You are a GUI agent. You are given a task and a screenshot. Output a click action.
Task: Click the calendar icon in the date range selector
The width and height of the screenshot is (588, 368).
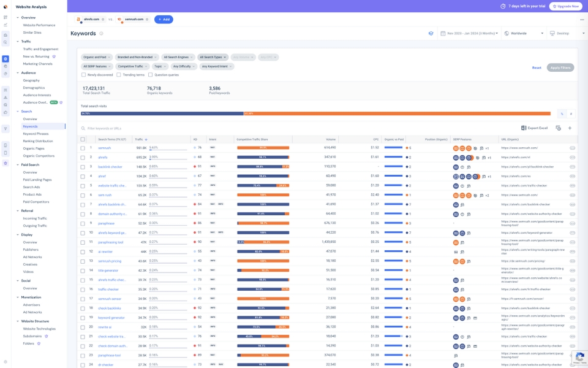point(443,32)
